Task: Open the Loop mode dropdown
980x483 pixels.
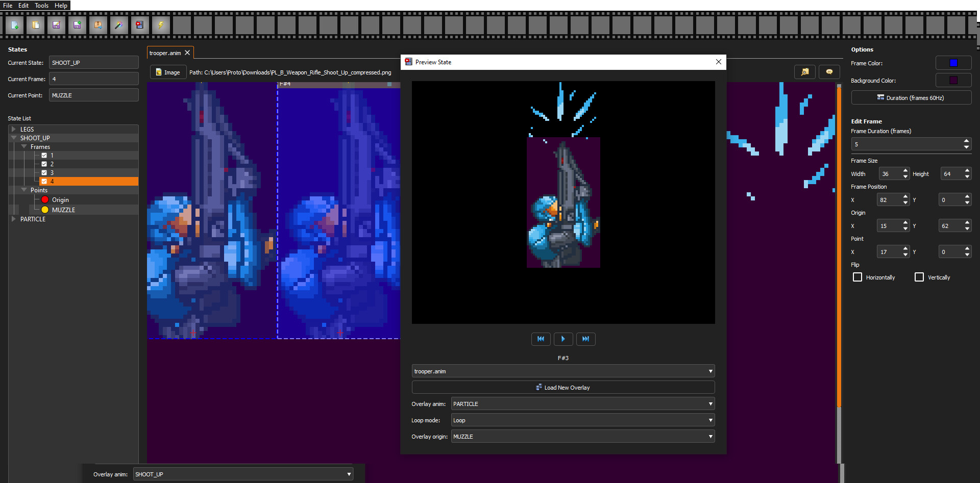Action: coord(582,420)
